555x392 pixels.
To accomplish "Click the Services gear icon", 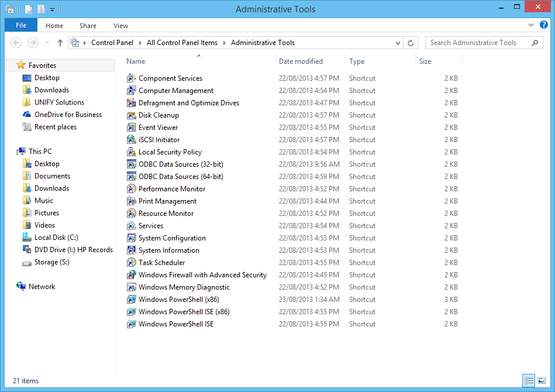I will (x=132, y=226).
